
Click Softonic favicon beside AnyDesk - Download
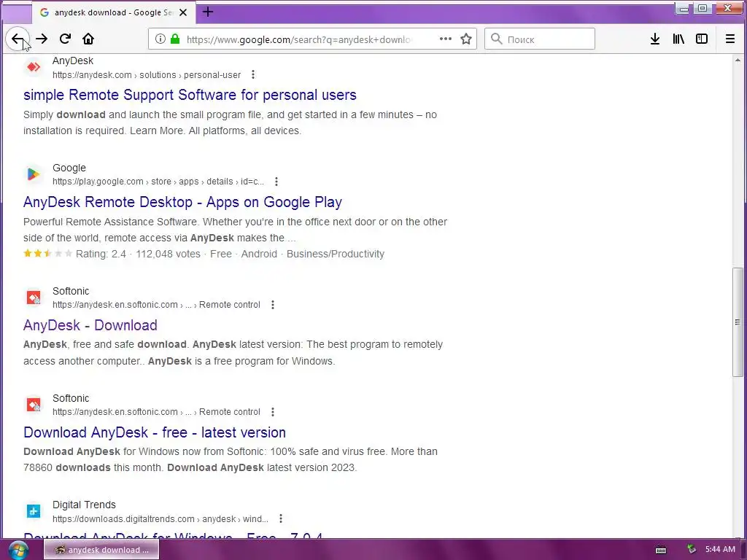click(34, 297)
